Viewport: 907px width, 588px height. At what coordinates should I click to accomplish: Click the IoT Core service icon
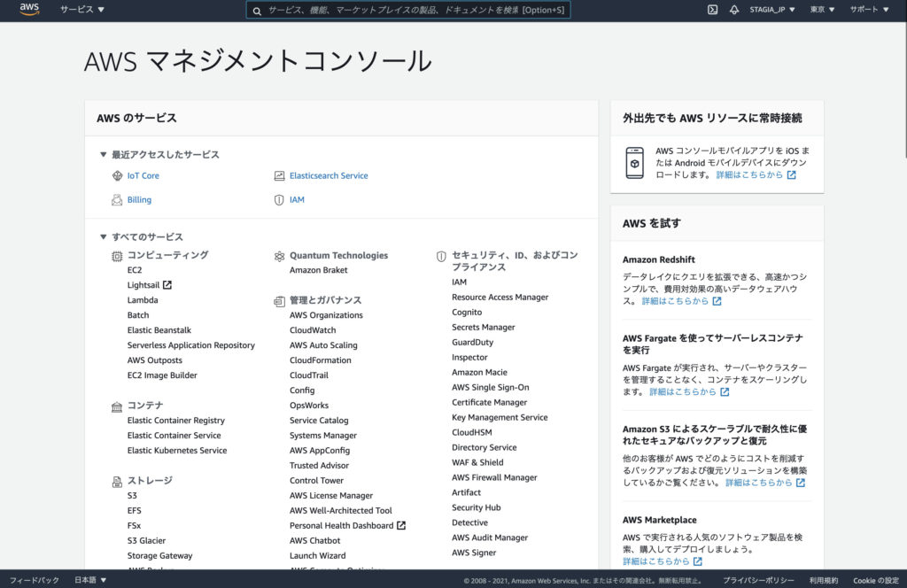tap(117, 176)
